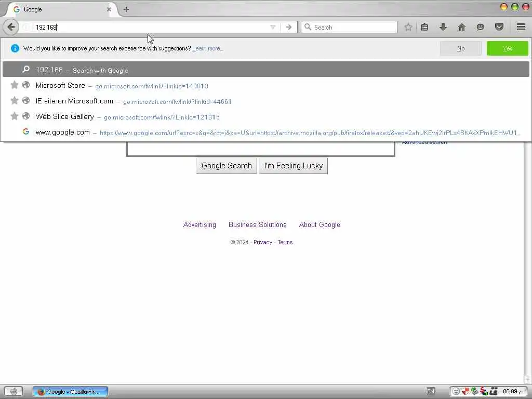Open the Downloads arrow icon
This screenshot has width=532, height=399.
click(x=443, y=27)
